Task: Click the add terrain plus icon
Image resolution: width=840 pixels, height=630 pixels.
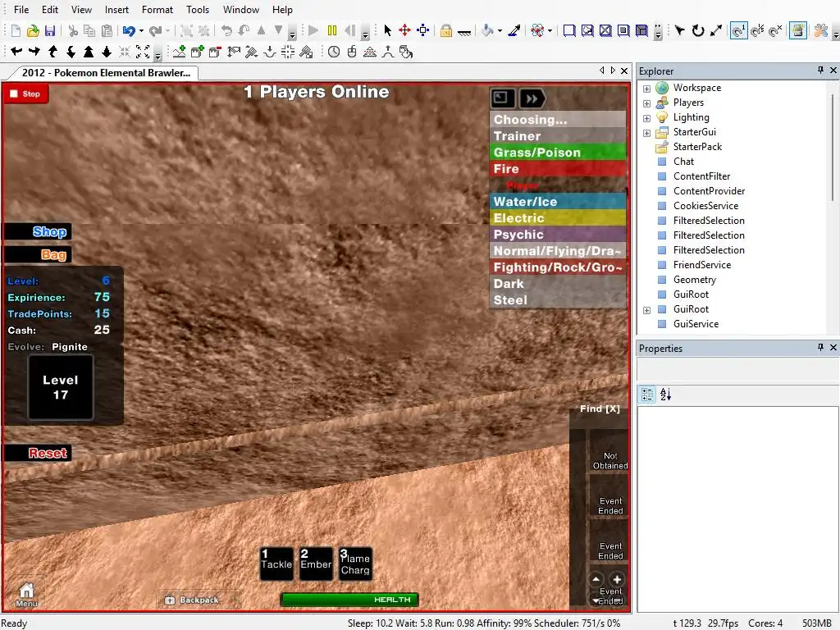Action: tap(180, 52)
